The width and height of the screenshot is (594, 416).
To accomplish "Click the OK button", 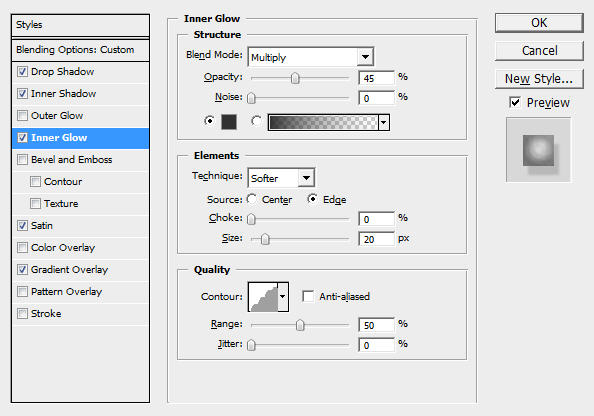I will [x=539, y=23].
